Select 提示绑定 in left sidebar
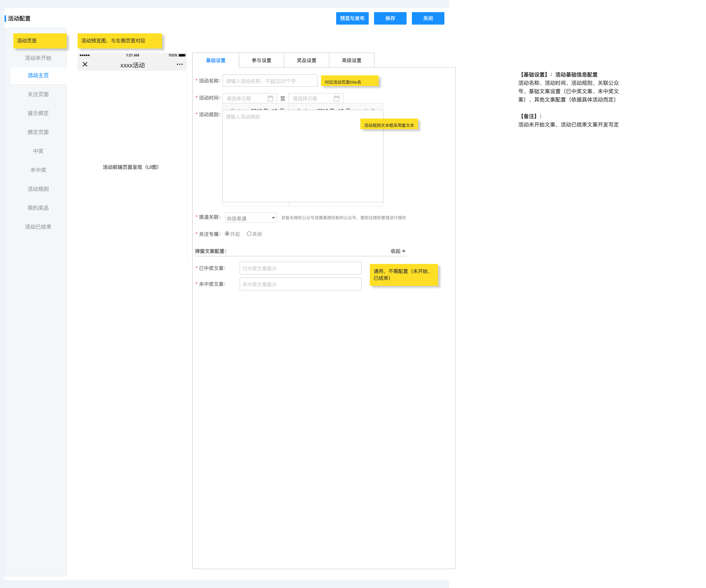Screen dimensions: 706x588 [38, 113]
